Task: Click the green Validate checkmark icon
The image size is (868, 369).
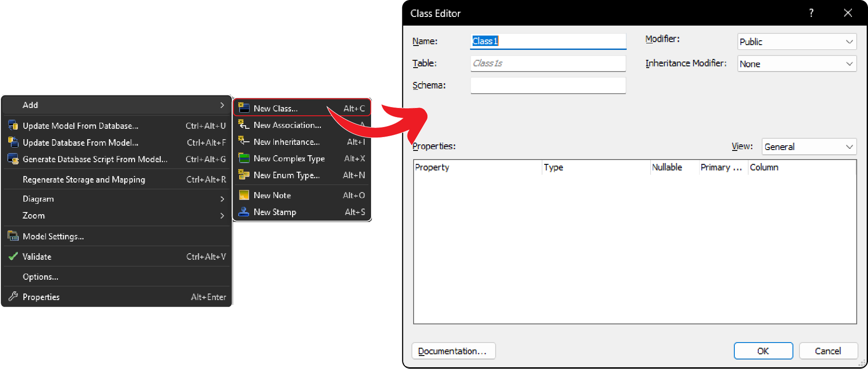Action: click(x=13, y=256)
